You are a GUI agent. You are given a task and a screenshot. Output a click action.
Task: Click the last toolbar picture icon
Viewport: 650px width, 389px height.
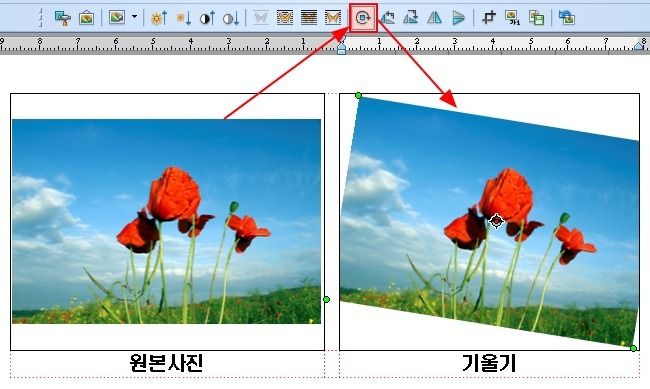[567, 18]
